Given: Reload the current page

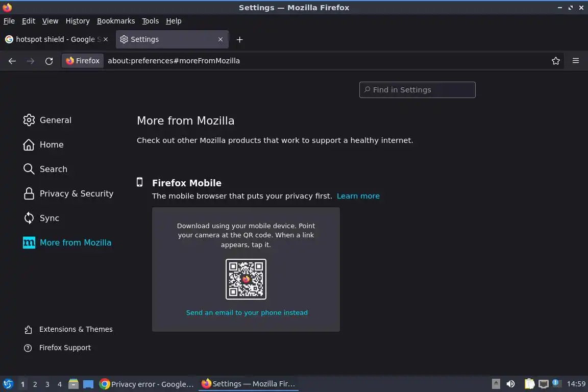Looking at the screenshot, I should (49, 61).
